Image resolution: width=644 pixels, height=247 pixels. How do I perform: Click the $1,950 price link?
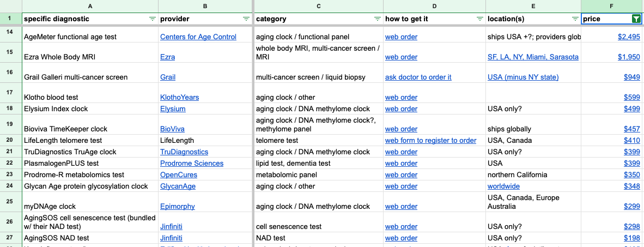[x=629, y=57]
